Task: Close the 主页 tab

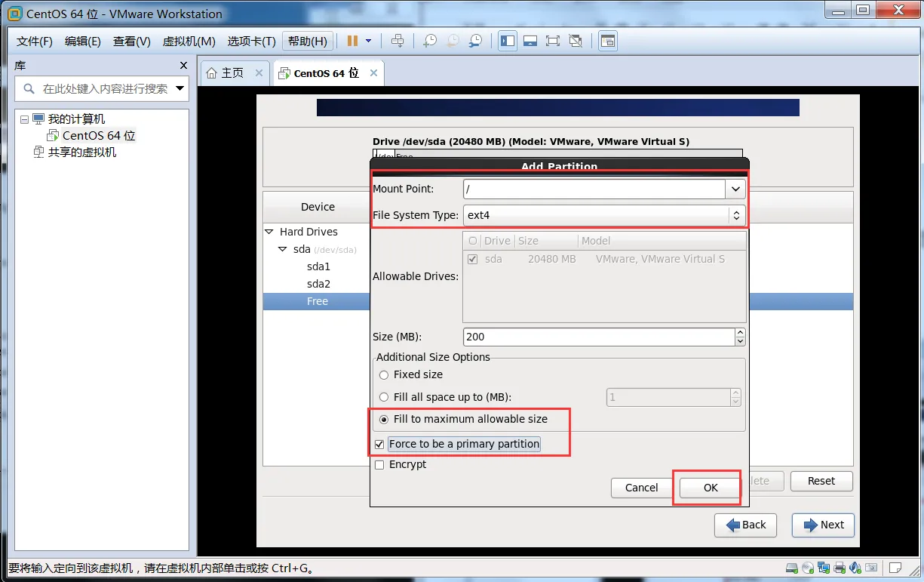Action: tap(259, 73)
